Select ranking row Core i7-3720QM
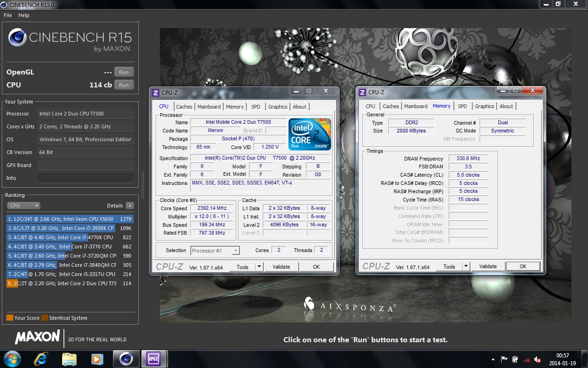The width and height of the screenshot is (588, 368). coord(70,256)
